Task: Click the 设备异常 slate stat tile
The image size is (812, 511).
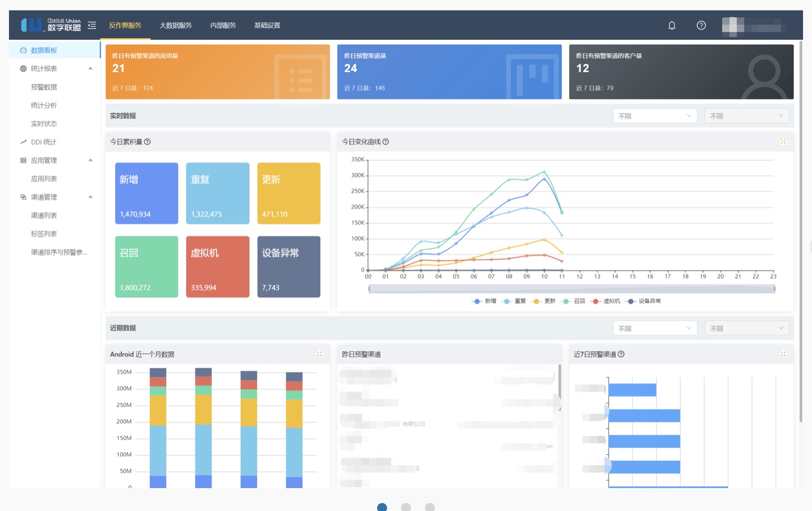Action: [x=289, y=267]
